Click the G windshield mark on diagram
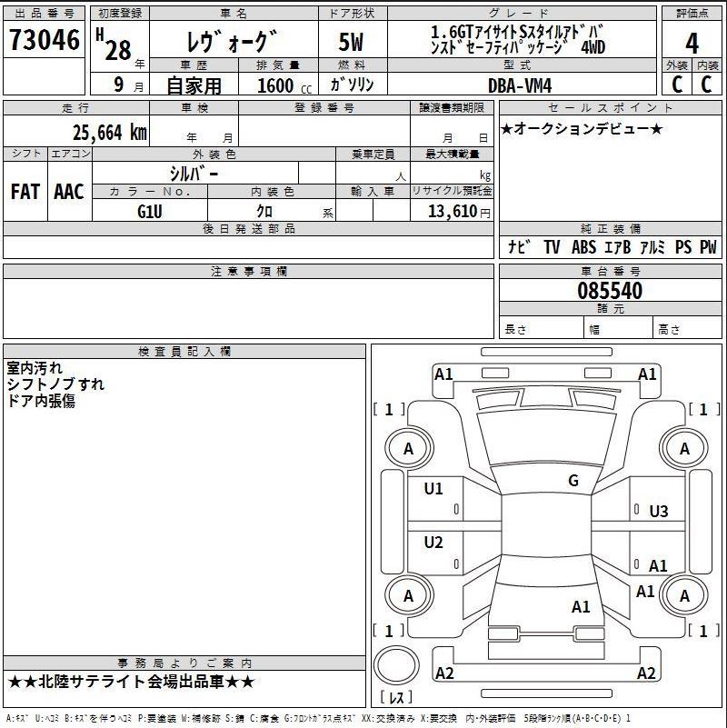The height and width of the screenshot is (728, 727). (573, 481)
